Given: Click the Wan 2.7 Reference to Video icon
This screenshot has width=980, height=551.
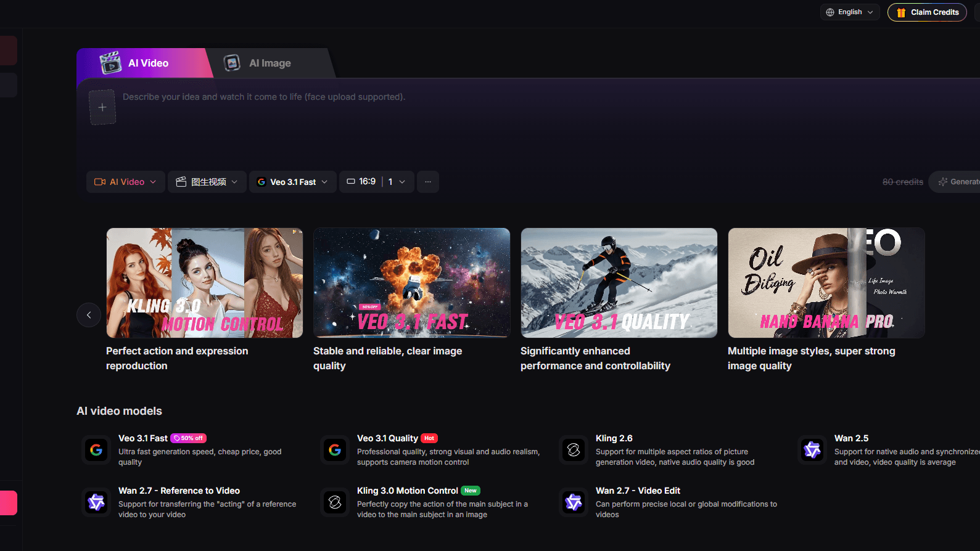Looking at the screenshot, I should [96, 502].
